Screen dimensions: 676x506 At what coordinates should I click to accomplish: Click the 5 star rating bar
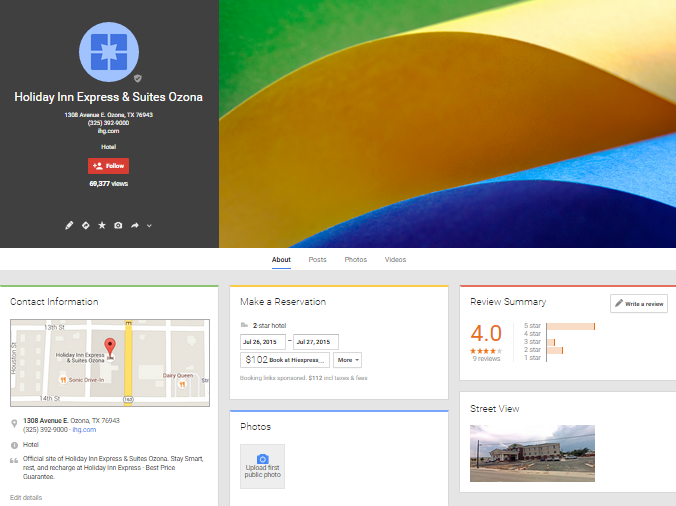coord(570,326)
